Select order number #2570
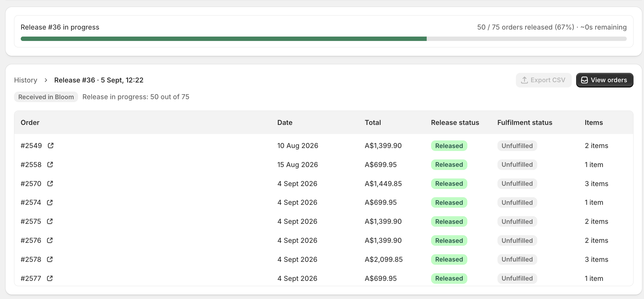The image size is (644, 299). pyautogui.click(x=31, y=184)
